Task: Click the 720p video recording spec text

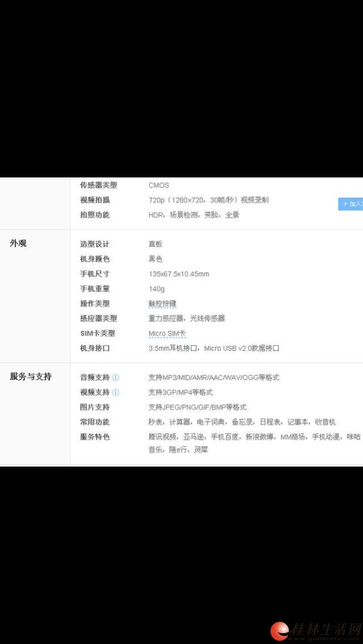Action: click(208, 200)
